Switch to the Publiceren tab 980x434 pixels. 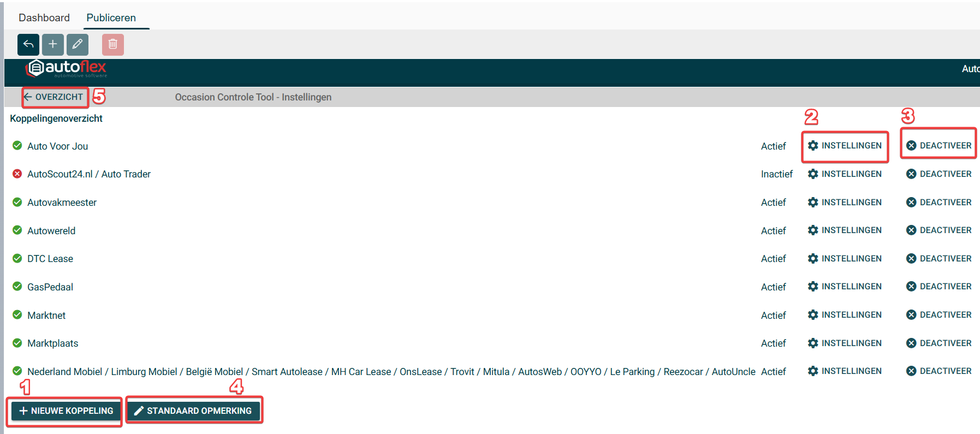pyautogui.click(x=111, y=17)
